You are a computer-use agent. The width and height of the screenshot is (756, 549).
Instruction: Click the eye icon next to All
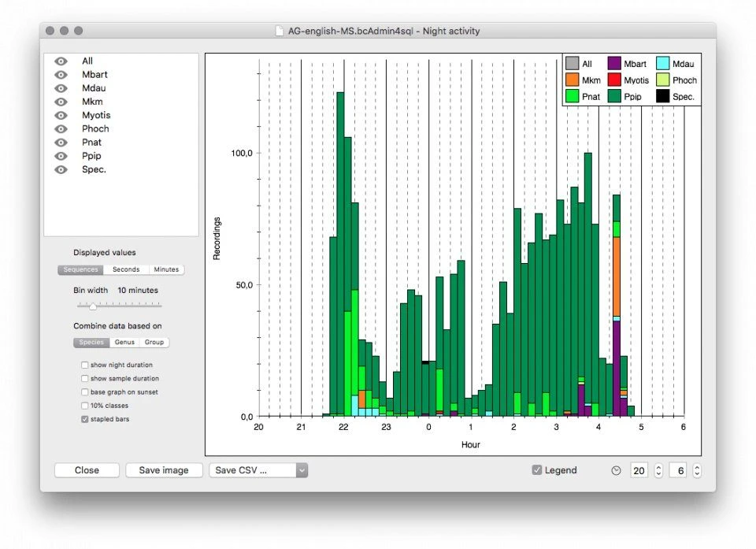coord(61,61)
